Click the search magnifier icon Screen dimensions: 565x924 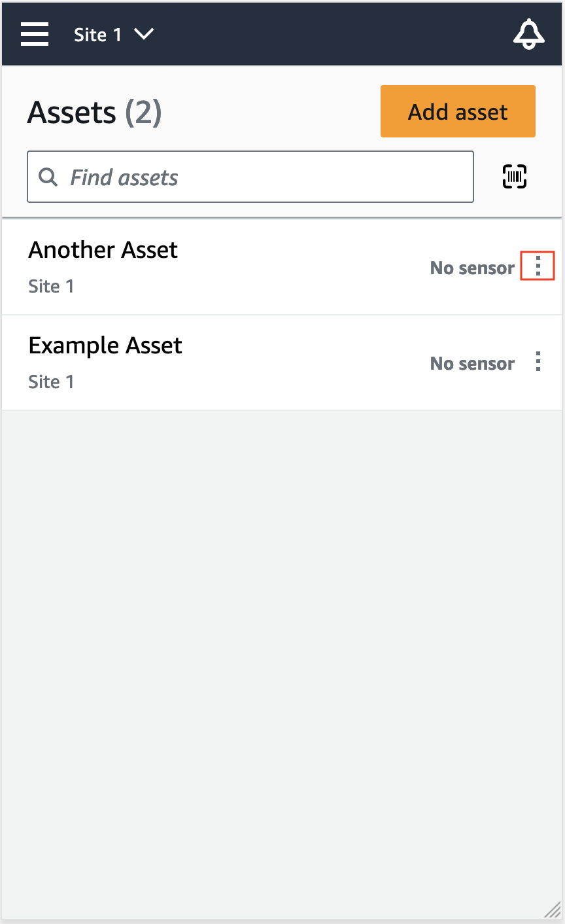point(48,177)
